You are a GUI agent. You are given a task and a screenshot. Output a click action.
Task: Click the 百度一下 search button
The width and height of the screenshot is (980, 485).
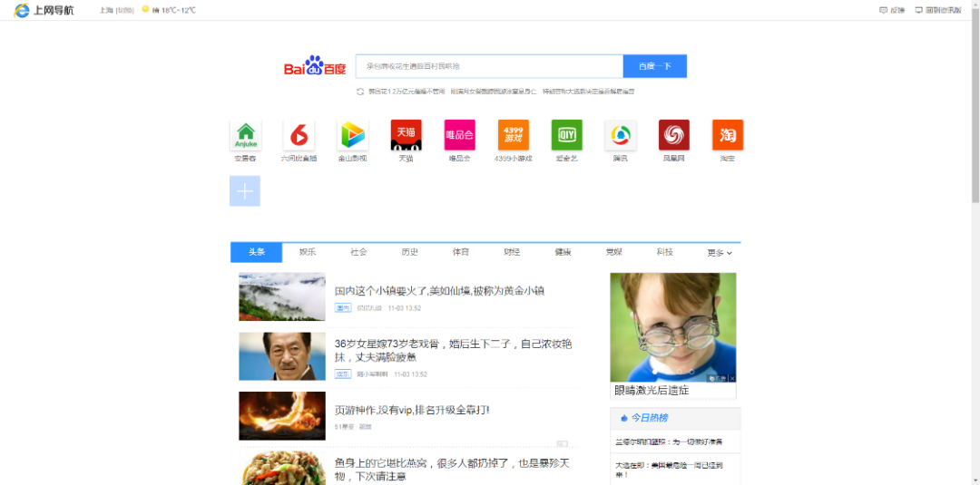click(655, 66)
